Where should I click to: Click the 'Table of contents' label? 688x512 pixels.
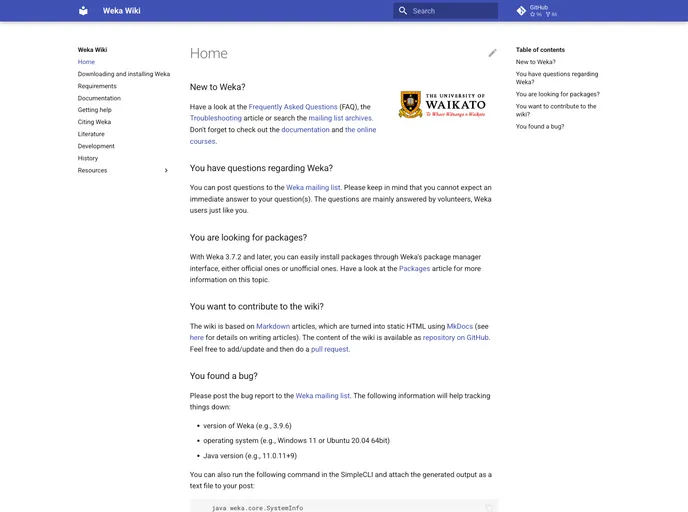pos(540,50)
